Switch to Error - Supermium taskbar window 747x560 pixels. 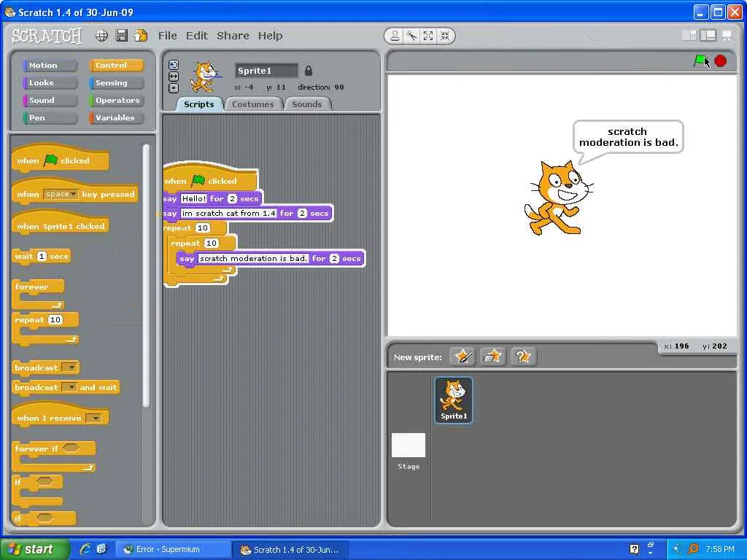(x=174, y=550)
